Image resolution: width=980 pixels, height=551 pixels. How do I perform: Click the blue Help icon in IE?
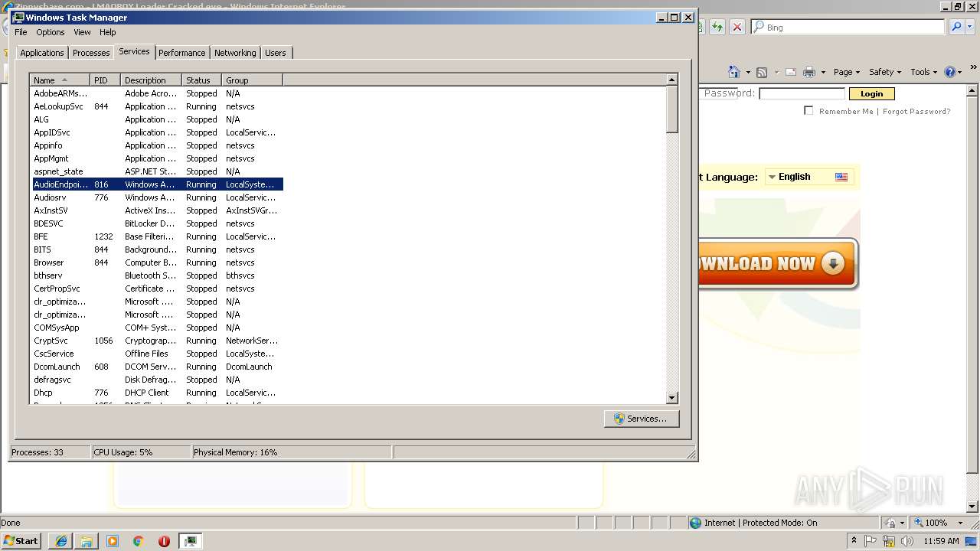(x=950, y=72)
